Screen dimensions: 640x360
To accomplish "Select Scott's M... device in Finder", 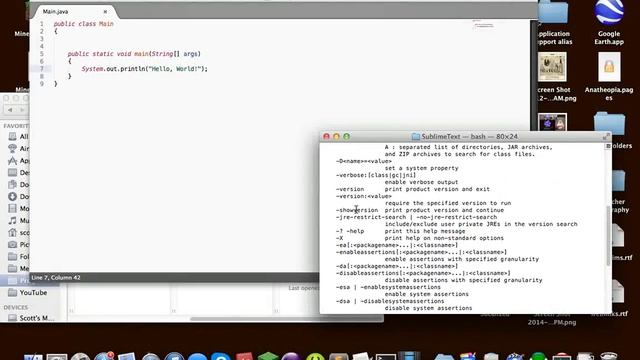I will (31, 318).
